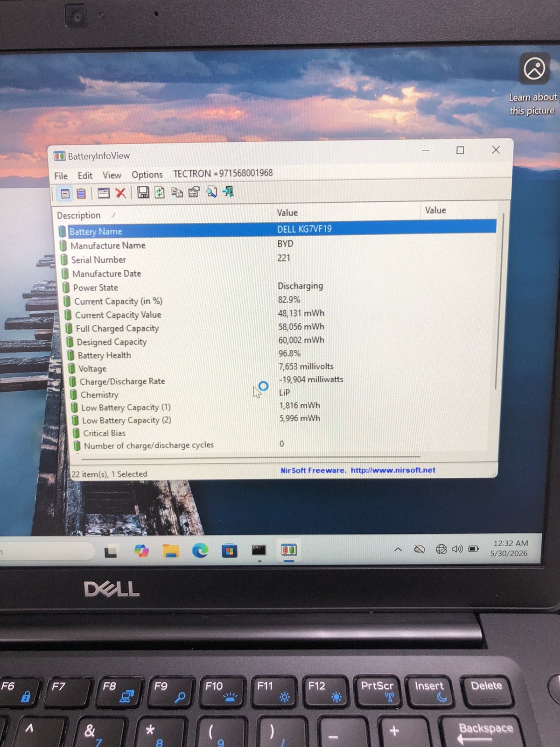
Task: Select the Voltage row
Action: click(x=277, y=367)
